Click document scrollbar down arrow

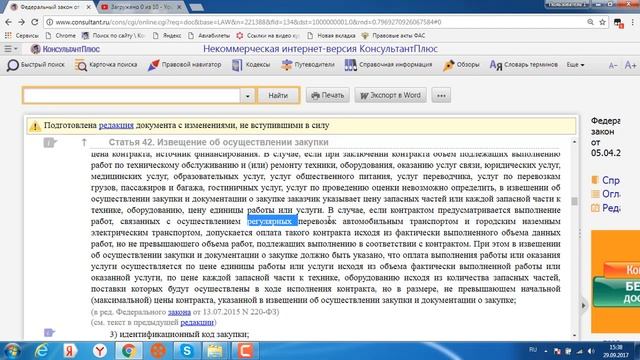click(x=574, y=335)
